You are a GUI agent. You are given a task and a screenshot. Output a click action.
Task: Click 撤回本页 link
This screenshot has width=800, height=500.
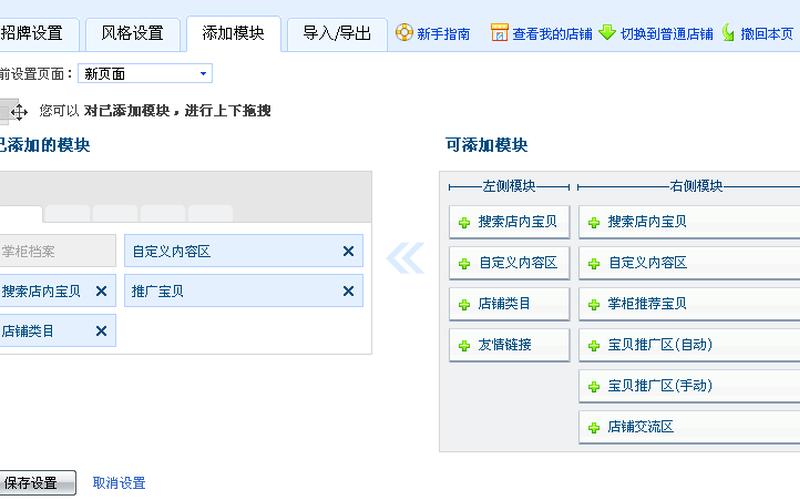coord(767,34)
